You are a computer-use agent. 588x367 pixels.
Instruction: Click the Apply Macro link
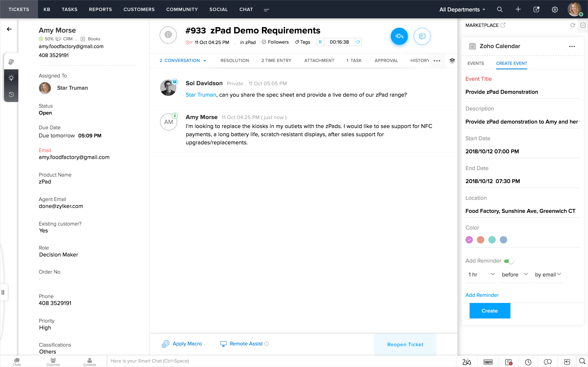point(187,344)
